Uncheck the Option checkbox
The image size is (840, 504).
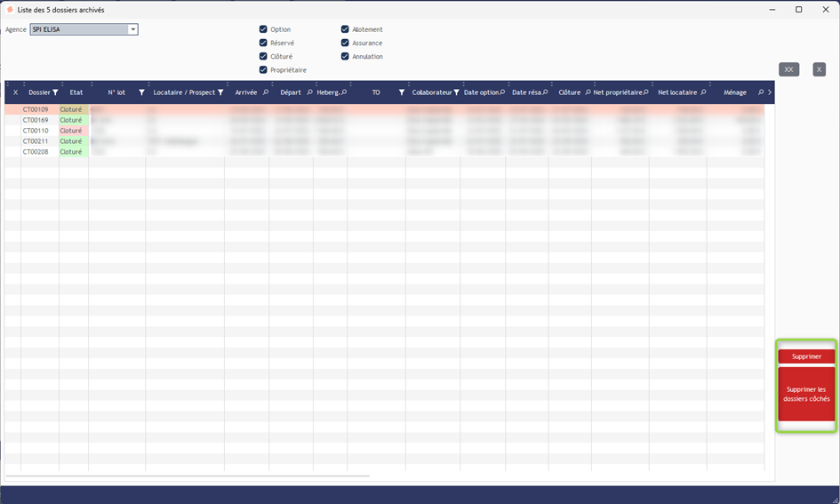coord(263,29)
